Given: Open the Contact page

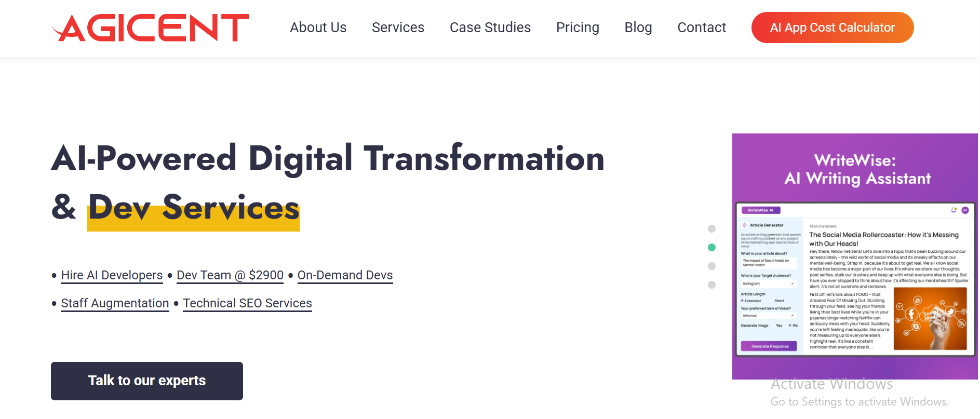Looking at the screenshot, I should (x=701, y=28).
